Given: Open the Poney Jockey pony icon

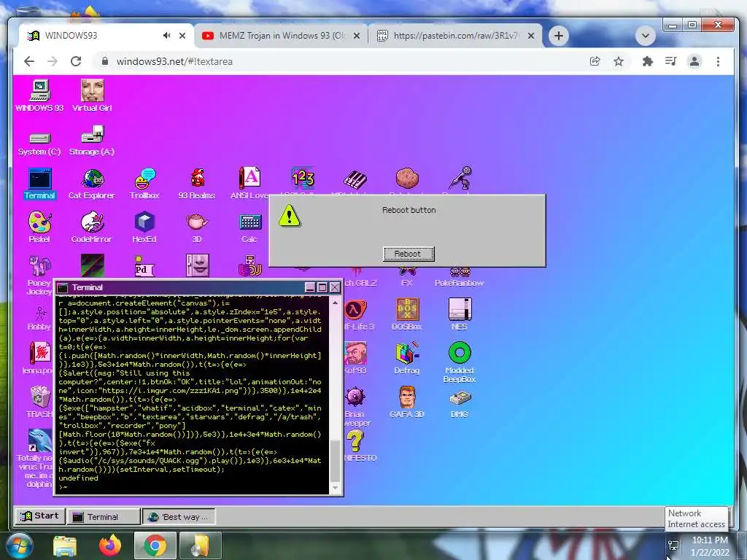Looking at the screenshot, I should pyautogui.click(x=39, y=275).
